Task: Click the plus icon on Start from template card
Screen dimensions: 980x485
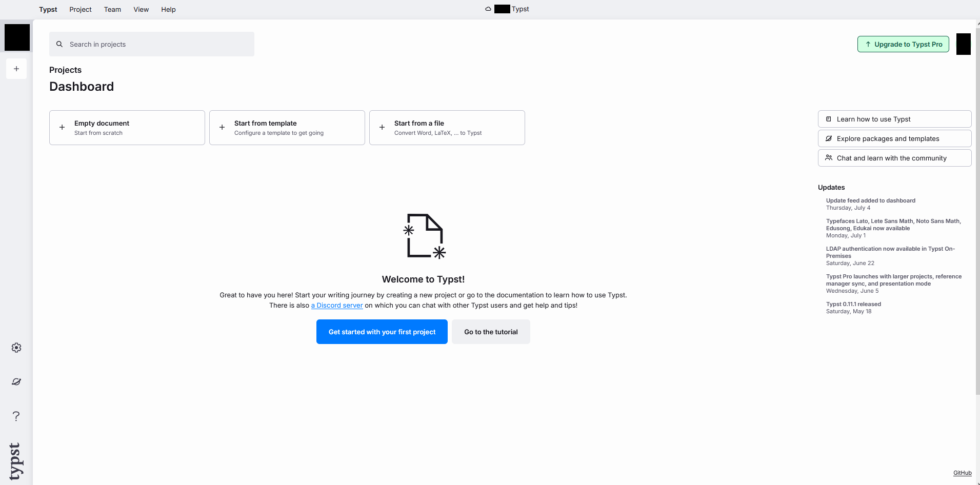Action: 222,127
